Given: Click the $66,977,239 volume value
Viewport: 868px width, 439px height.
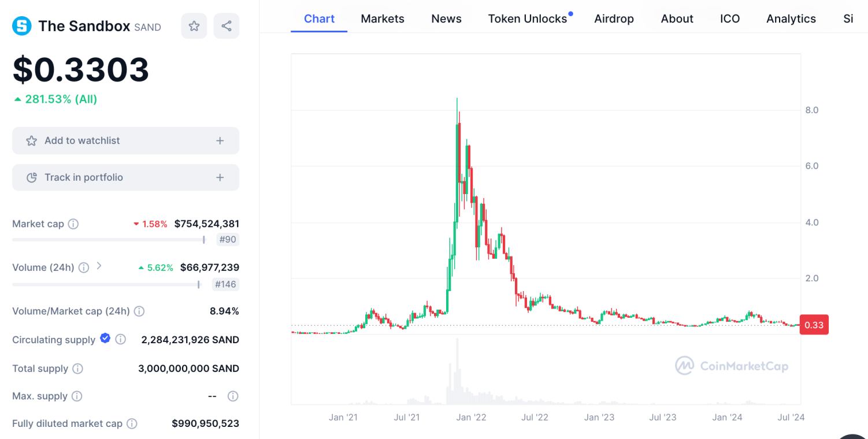Looking at the screenshot, I should pyautogui.click(x=210, y=267).
